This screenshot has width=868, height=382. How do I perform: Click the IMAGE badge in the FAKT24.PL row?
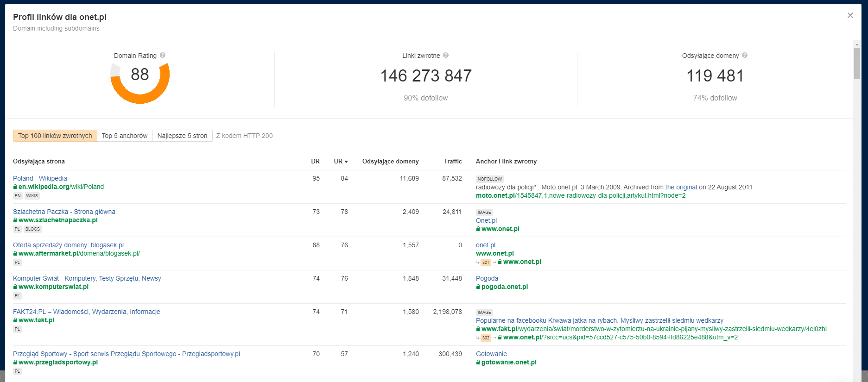(x=484, y=312)
